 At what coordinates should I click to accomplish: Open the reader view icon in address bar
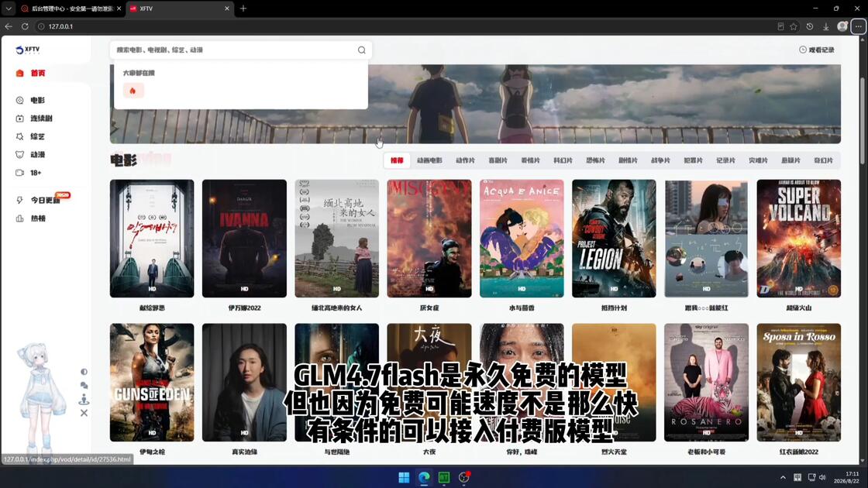[x=780, y=26]
